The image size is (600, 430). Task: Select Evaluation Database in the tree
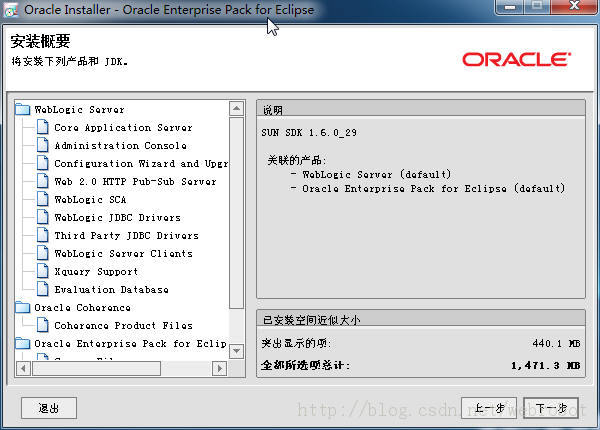111,290
